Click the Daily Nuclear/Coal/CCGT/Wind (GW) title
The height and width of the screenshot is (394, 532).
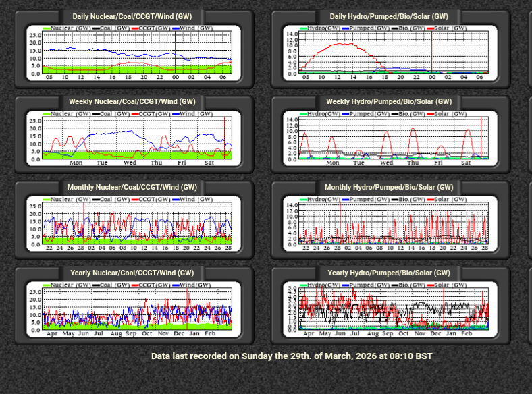point(132,16)
